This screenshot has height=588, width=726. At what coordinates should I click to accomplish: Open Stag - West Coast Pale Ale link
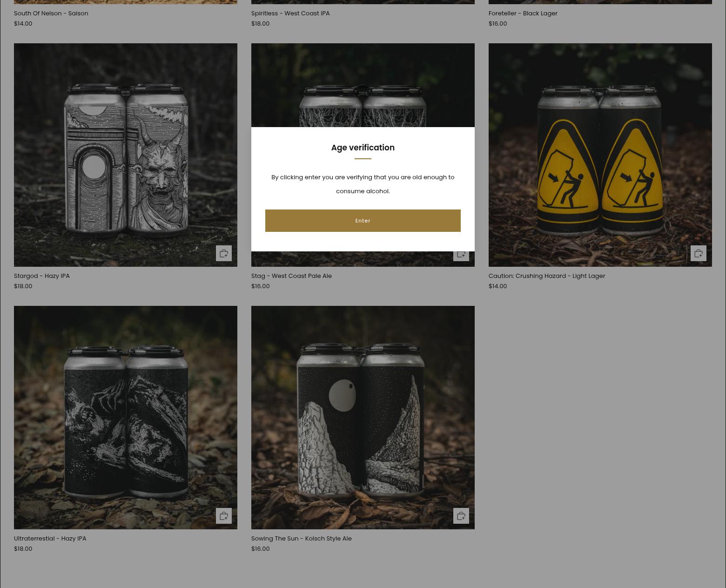(291, 276)
